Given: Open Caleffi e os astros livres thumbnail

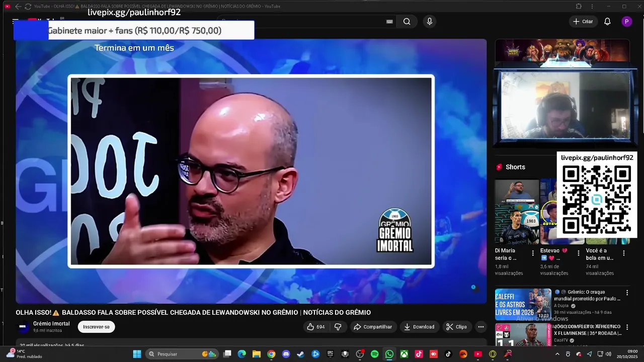Looking at the screenshot, I should click(523, 304).
